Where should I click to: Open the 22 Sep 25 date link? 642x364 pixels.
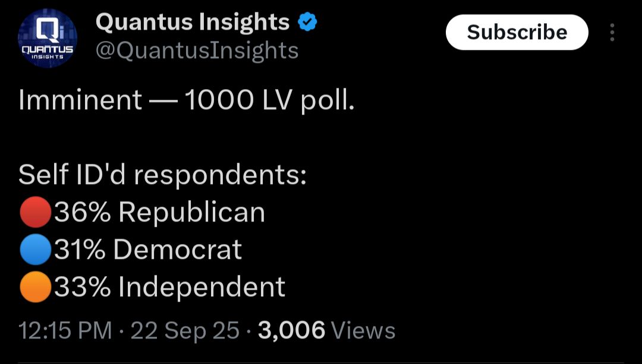[x=185, y=331]
